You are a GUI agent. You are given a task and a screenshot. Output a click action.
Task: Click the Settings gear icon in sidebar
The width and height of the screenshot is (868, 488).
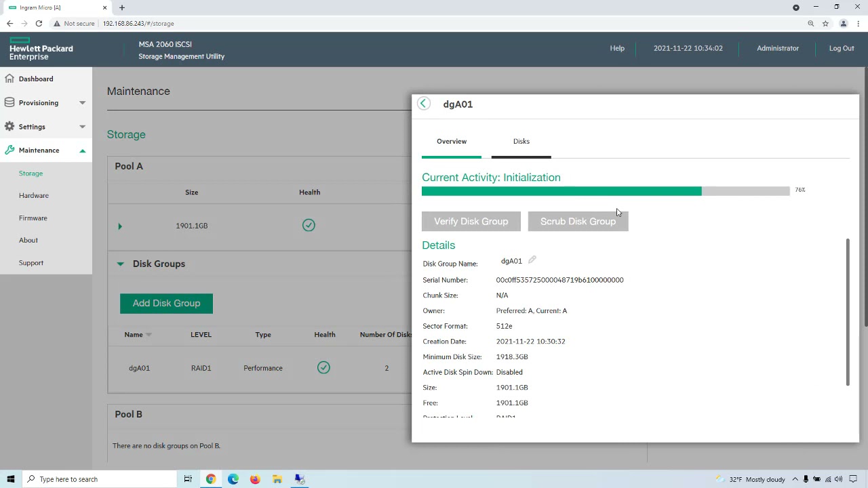(9, 126)
